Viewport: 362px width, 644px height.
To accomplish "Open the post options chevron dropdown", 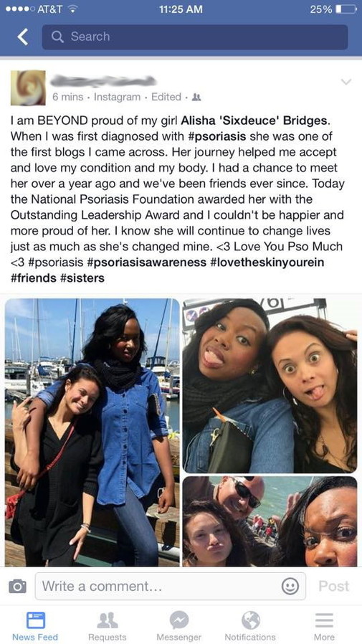I will 346,82.
